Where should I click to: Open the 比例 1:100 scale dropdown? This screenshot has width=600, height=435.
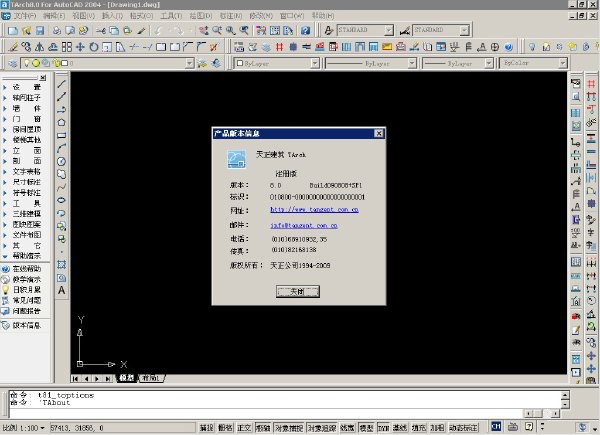pos(42,428)
